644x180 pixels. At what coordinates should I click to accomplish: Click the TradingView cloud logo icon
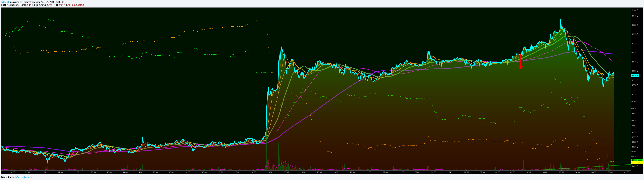click(x=17, y=177)
